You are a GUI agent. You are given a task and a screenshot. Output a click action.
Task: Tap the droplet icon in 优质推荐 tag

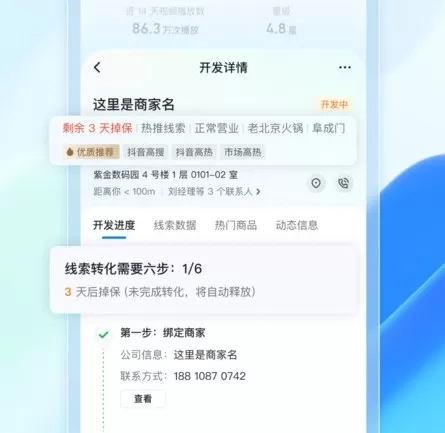[x=70, y=152]
